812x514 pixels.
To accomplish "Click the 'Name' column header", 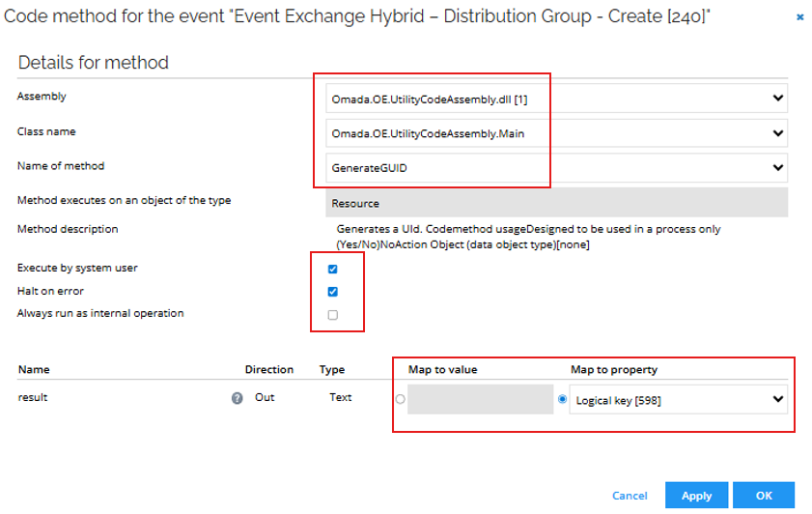I will 34,369.
